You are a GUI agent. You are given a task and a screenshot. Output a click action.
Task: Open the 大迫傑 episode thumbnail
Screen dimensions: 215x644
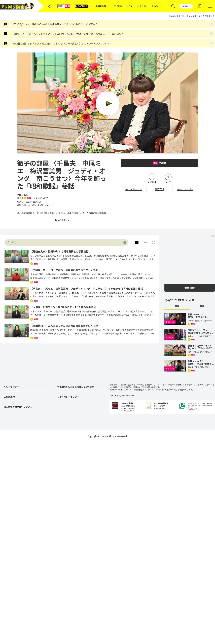point(17,312)
